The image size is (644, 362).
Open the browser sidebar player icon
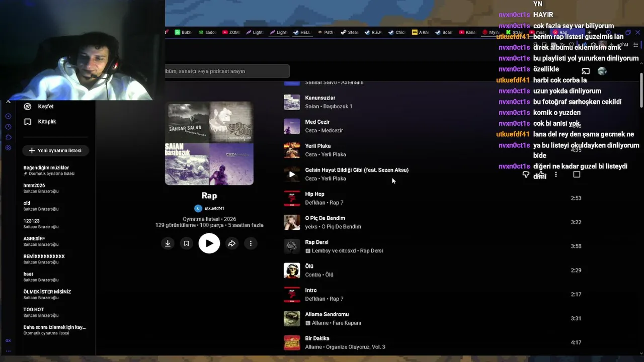point(8,116)
